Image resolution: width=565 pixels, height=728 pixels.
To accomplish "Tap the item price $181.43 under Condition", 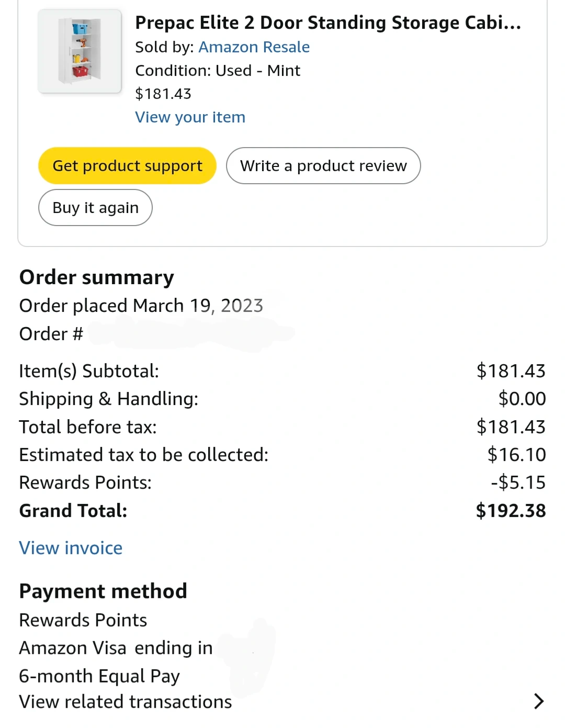I will 163,94.
